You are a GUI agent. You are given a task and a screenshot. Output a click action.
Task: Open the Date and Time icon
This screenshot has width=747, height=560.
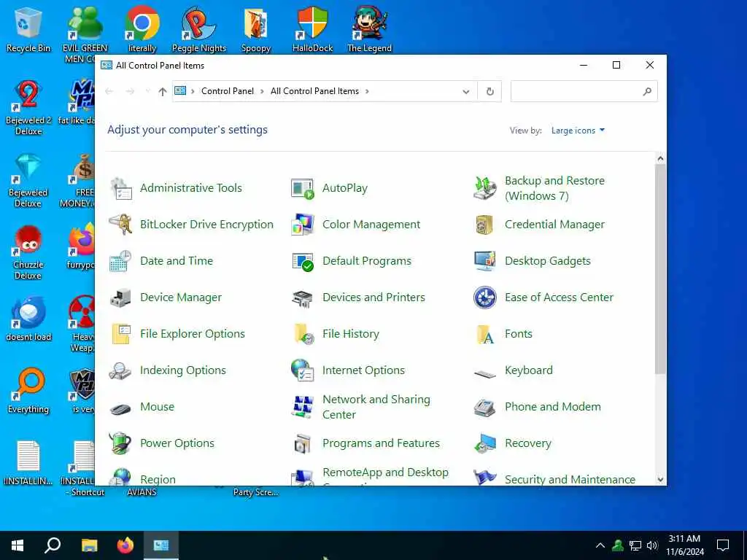point(121,261)
